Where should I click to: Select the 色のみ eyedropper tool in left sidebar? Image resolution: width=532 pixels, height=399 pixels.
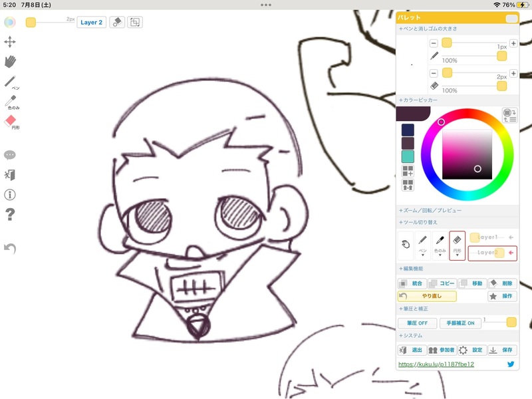(x=12, y=102)
